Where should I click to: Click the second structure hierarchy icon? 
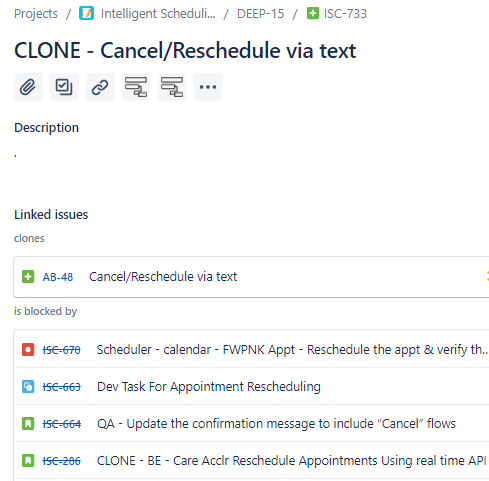[172, 87]
